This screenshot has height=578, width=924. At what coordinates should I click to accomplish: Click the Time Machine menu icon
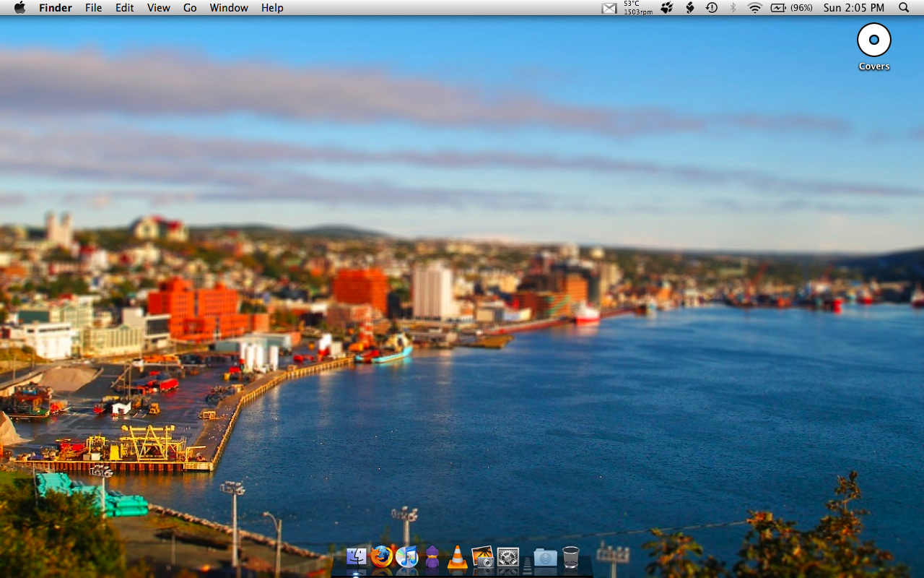point(712,8)
